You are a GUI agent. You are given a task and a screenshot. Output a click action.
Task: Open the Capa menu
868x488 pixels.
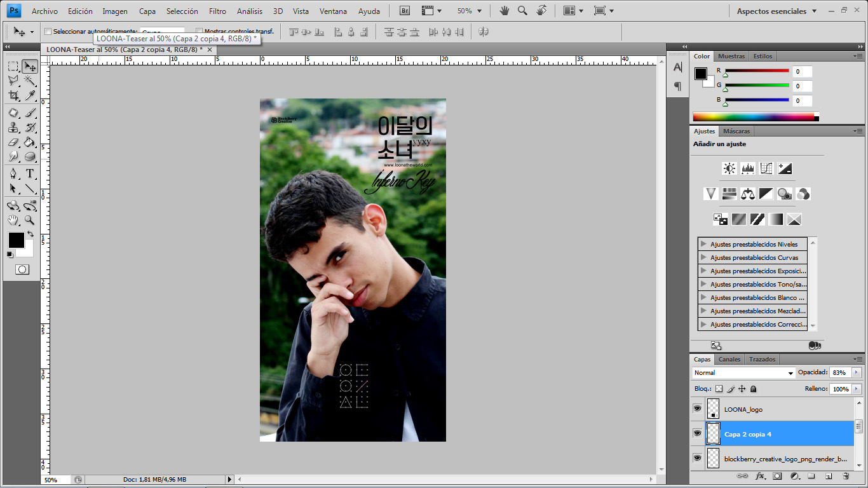pos(147,11)
